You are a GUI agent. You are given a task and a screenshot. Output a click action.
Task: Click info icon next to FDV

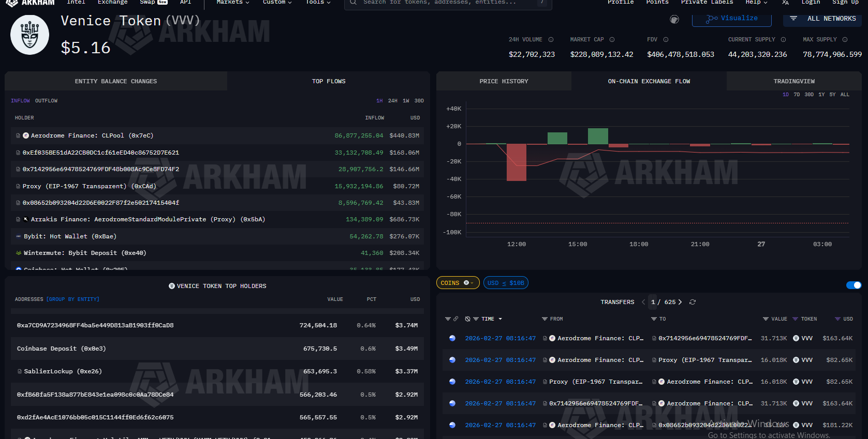tap(666, 40)
